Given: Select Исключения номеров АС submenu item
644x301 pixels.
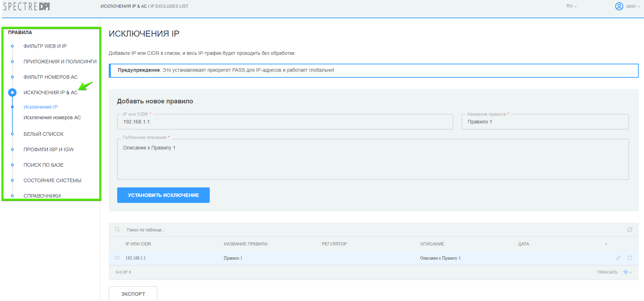Looking at the screenshot, I should tap(52, 117).
